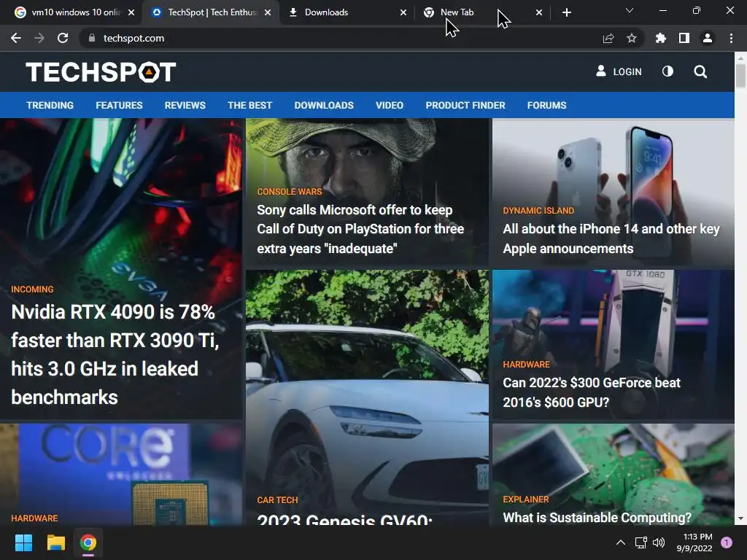The width and height of the screenshot is (747, 560).
Task: Open the Chrome side panel
Action: click(x=684, y=38)
